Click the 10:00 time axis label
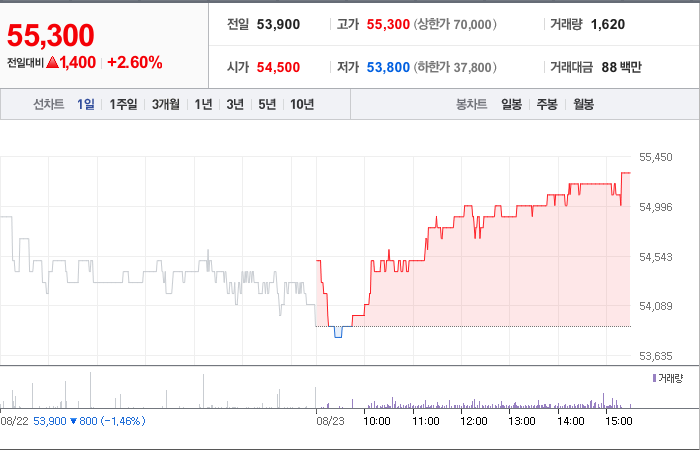Viewport: 700px width, 450px height. (377, 421)
